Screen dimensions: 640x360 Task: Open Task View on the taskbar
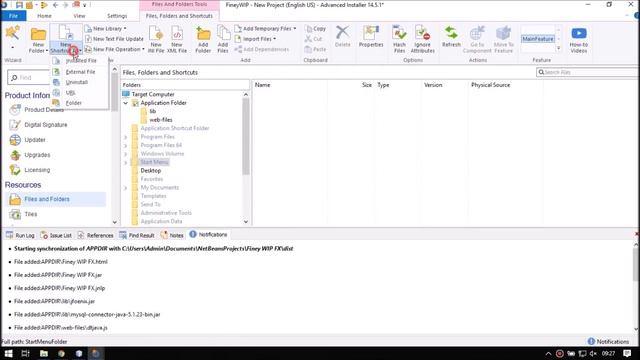point(25,353)
